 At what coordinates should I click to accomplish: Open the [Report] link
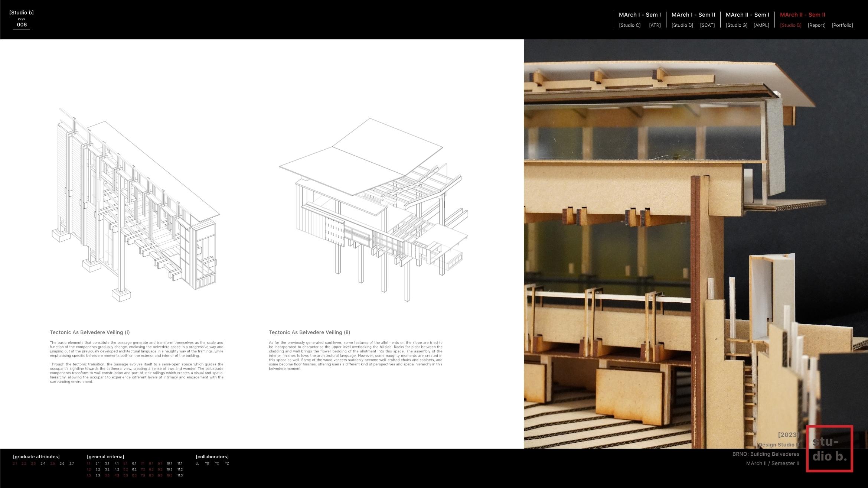click(816, 25)
